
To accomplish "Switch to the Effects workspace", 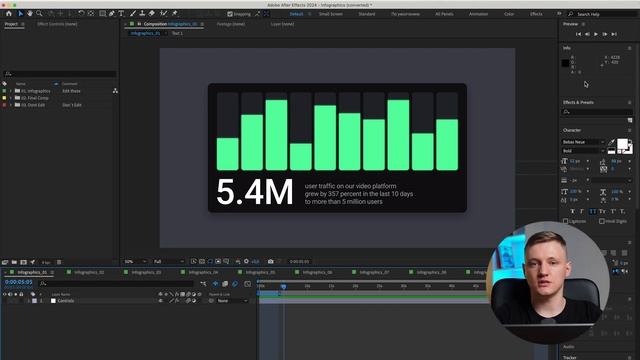I will pyautogui.click(x=536, y=14).
